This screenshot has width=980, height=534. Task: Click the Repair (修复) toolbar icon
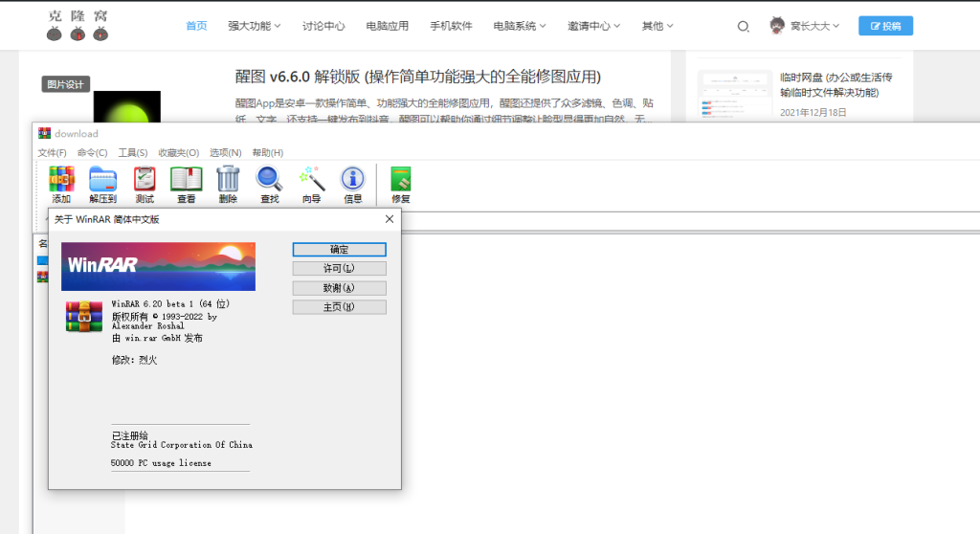tap(401, 185)
